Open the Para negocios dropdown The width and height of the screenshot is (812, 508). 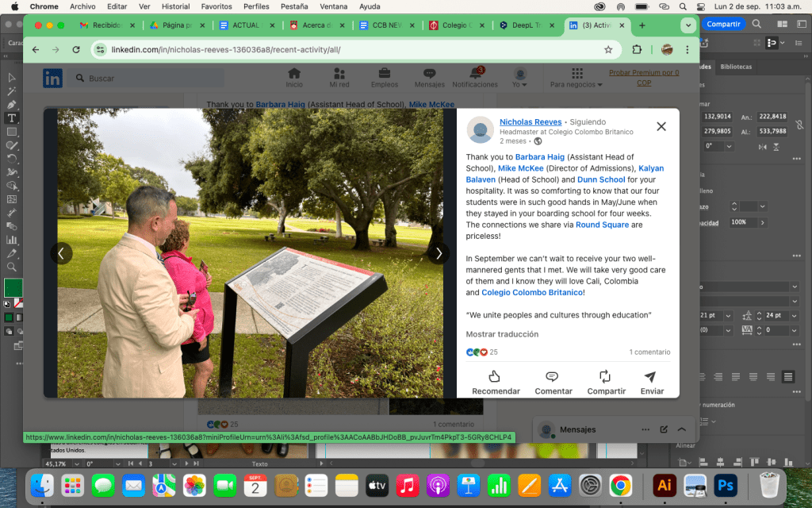point(576,79)
